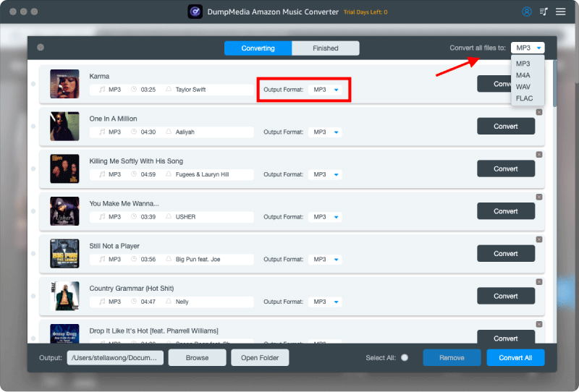Convert the You Make Me Wanna track
This screenshot has height=392, width=579.
point(506,211)
